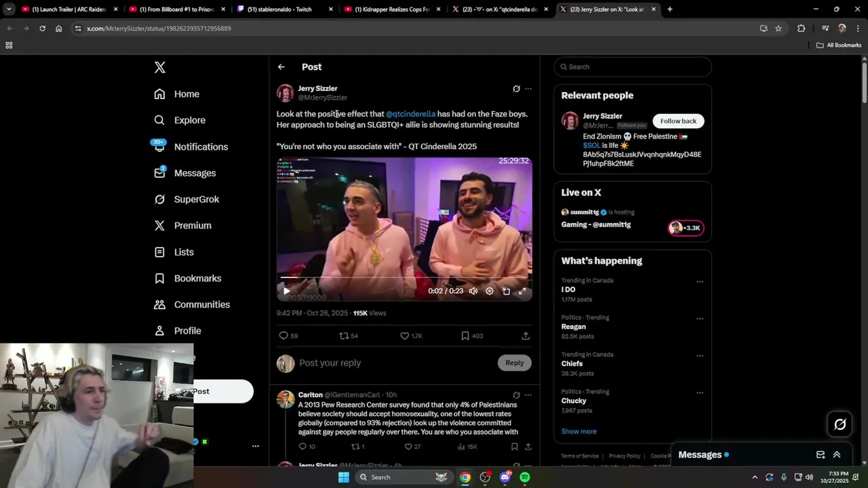This screenshot has height=488, width=868.
Task: Bookmark the post with 403 bookmarks
Action: (x=472, y=335)
